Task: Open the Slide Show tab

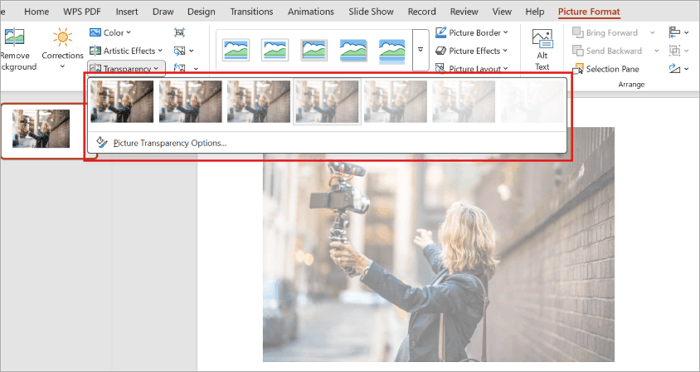Action: pyautogui.click(x=371, y=12)
